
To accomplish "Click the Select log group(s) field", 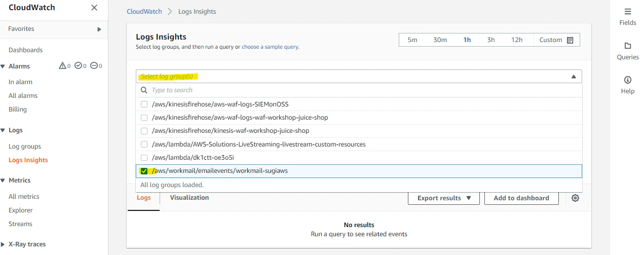I will click(359, 77).
